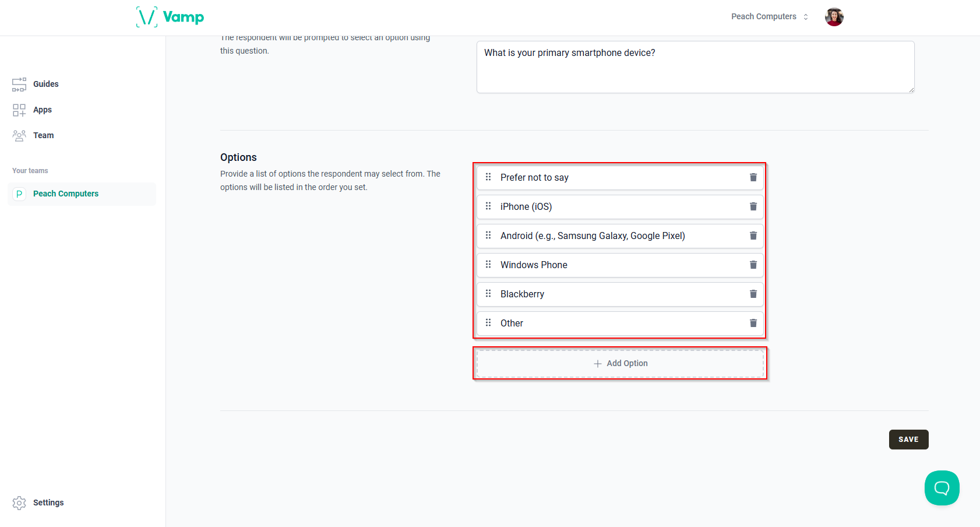This screenshot has height=527, width=980.
Task: Open the Peach Computers team switcher dropdown
Action: (769, 16)
